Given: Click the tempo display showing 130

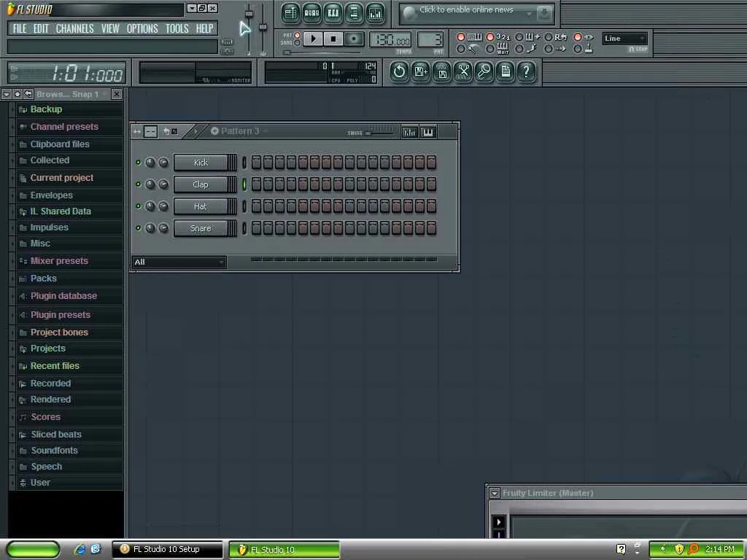Looking at the screenshot, I should [x=390, y=40].
